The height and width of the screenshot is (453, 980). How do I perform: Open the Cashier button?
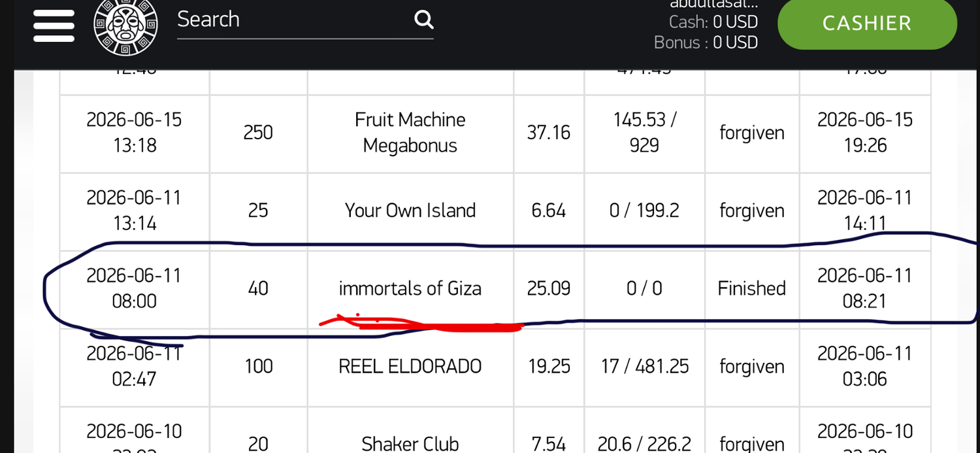click(x=867, y=24)
